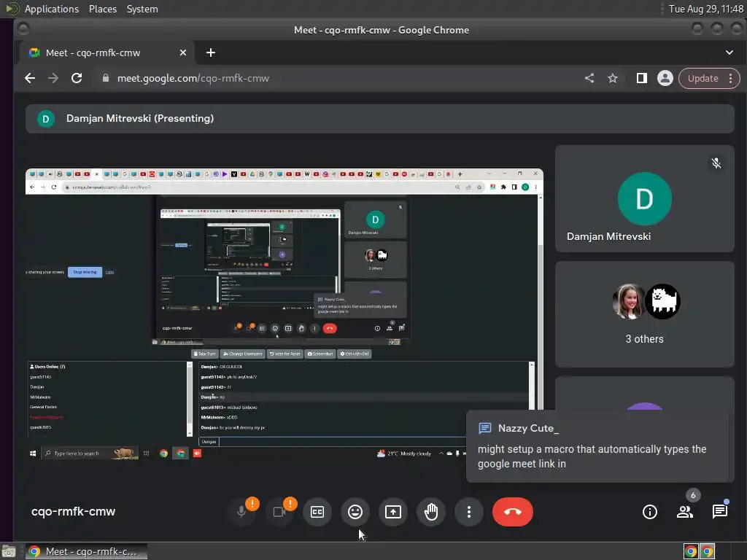Leave the call with red hang-up button
747x560 pixels.
coord(513,512)
